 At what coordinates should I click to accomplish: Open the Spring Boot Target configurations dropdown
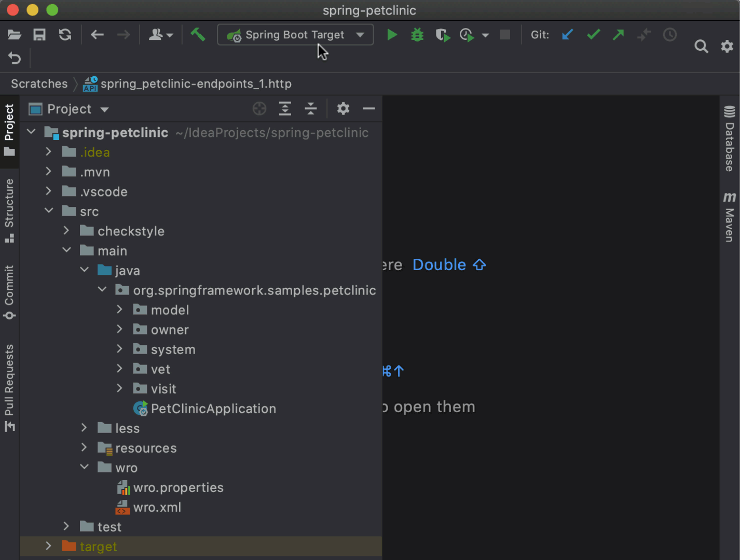pos(360,35)
